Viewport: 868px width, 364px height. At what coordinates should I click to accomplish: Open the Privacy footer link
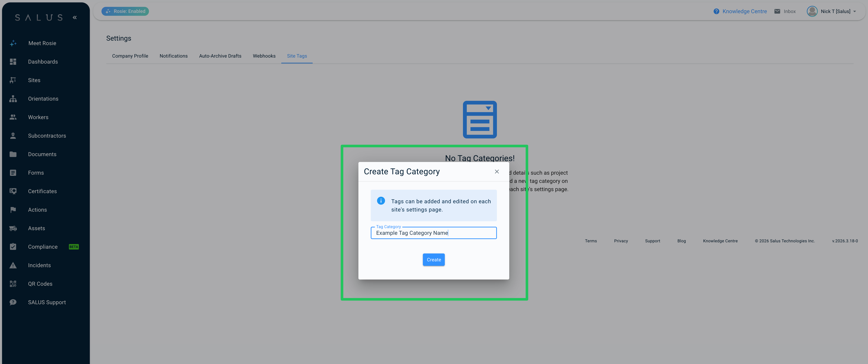click(x=621, y=241)
